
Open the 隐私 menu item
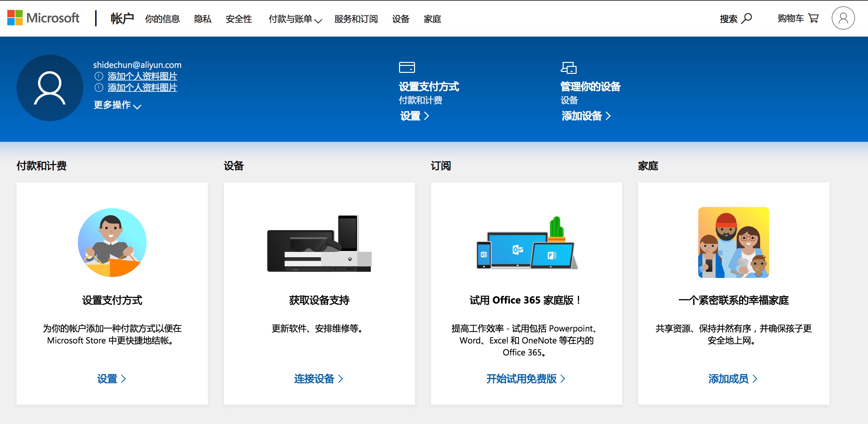[203, 19]
